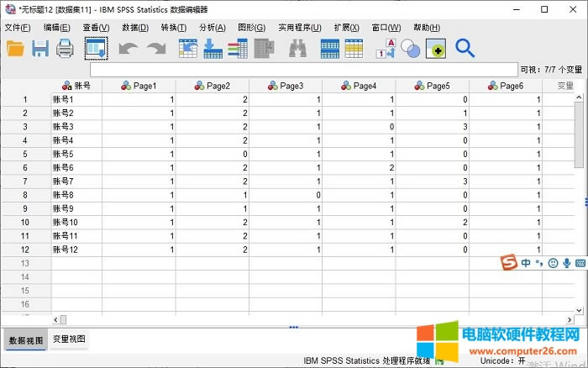Open the 转换(T) menu
Screen dimensions: 588x368
tap(173, 28)
